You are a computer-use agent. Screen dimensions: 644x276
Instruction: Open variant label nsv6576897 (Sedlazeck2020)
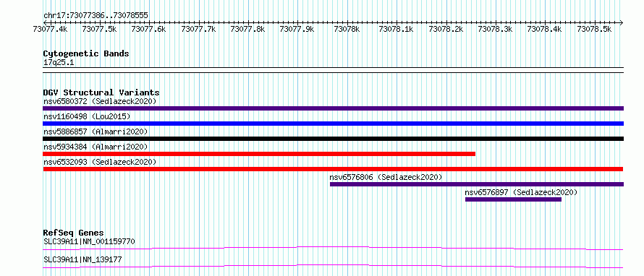coord(521,192)
